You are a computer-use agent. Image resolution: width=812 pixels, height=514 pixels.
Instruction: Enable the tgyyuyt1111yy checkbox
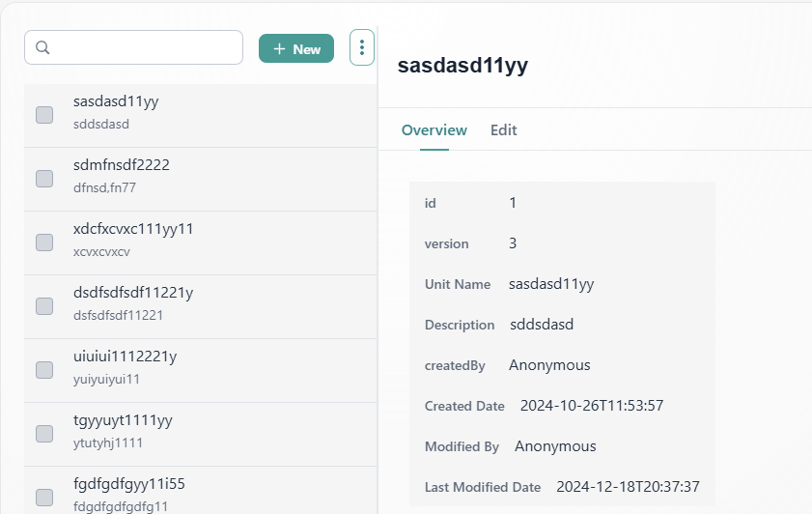44,434
